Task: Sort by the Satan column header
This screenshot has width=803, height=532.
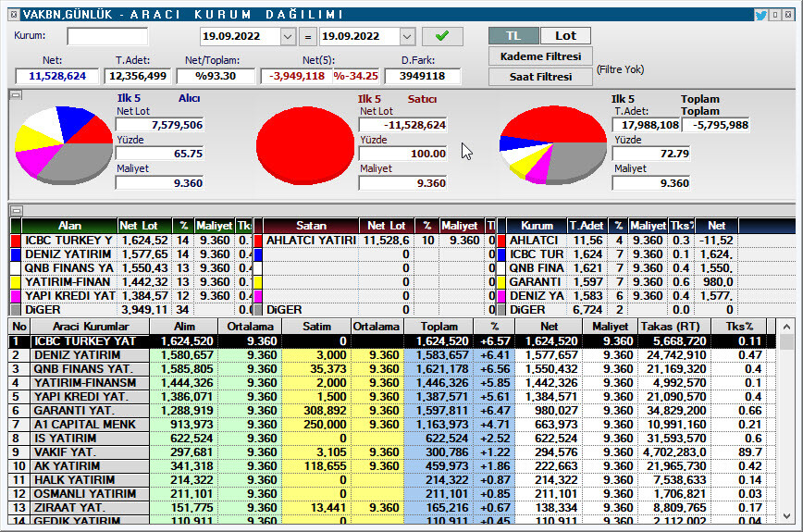Action: [311, 226]
